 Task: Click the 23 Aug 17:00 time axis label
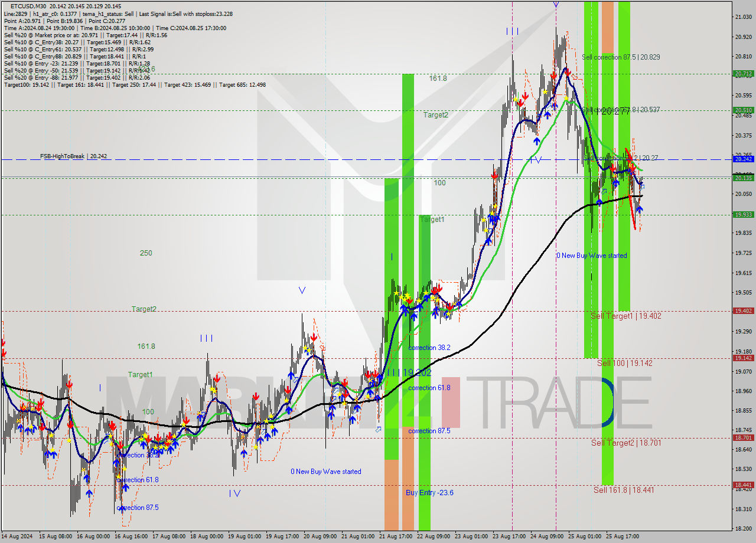(509, 537)
